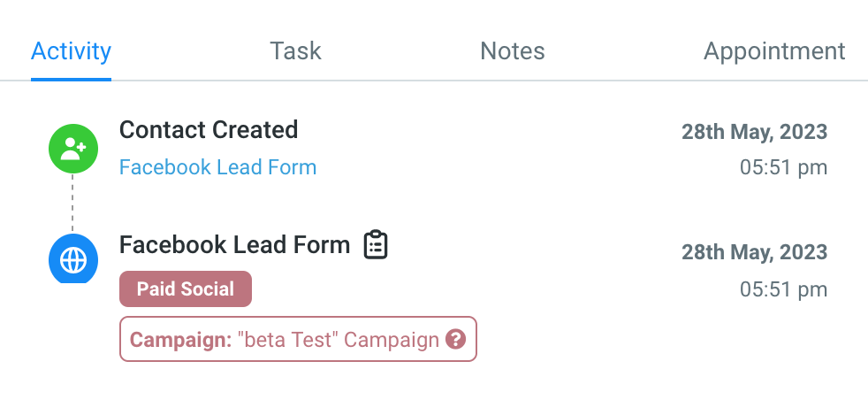Click the green Contact Created person icon
This screenshot has width=868, height=400.
click(x=72, y=150)
